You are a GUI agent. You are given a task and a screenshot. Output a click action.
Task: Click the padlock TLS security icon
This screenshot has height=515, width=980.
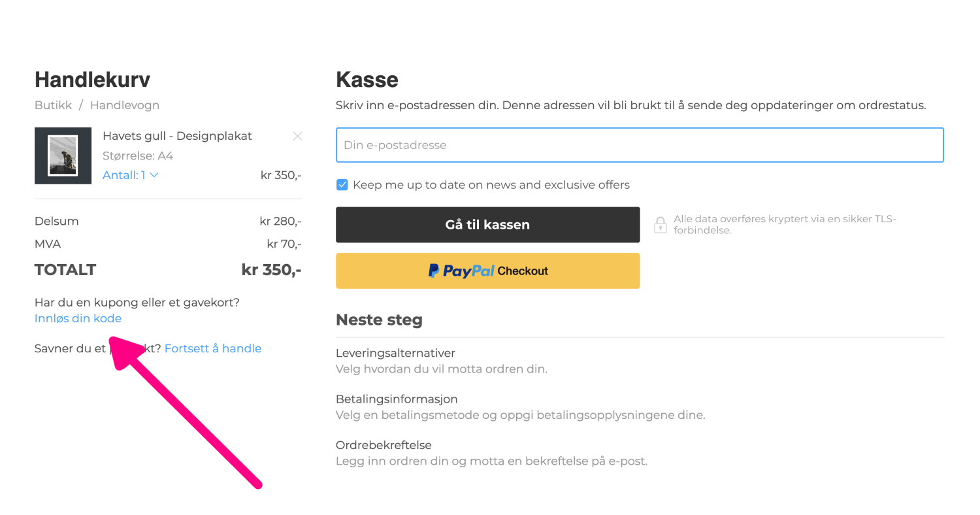click(x=661, y=225)
